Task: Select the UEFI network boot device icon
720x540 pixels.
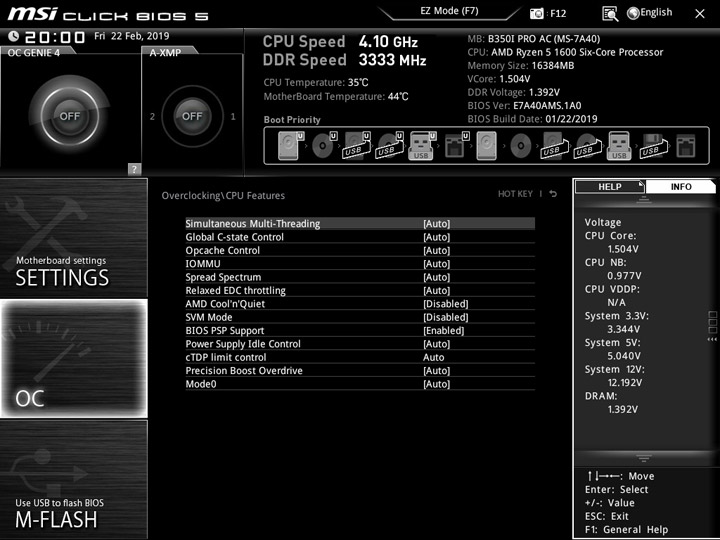Action: point(456,146)
